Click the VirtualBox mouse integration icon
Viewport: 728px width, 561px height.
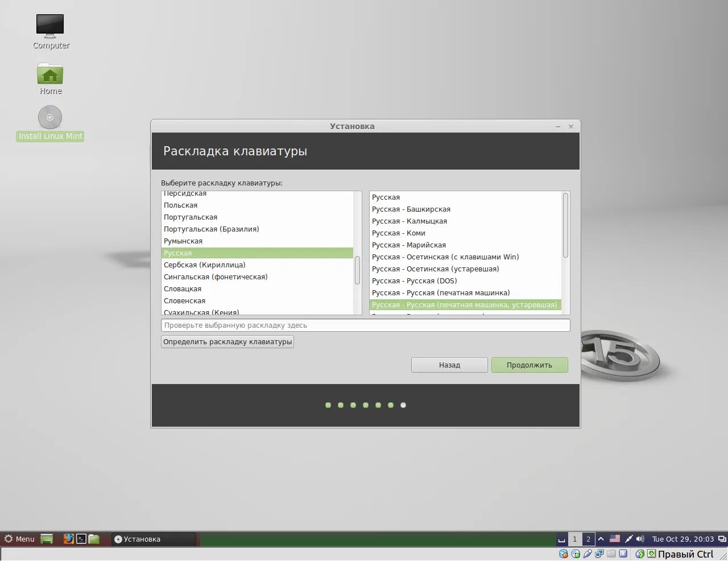coord(640,554)
